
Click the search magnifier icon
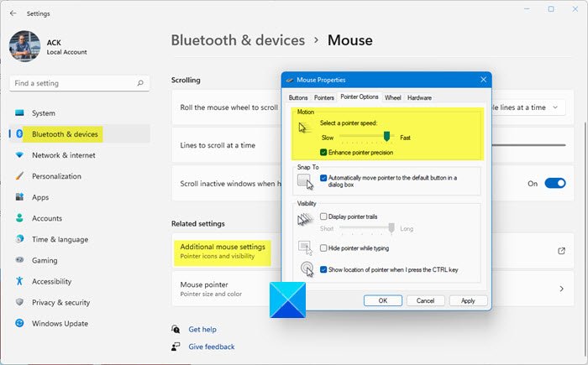(140, 83)
